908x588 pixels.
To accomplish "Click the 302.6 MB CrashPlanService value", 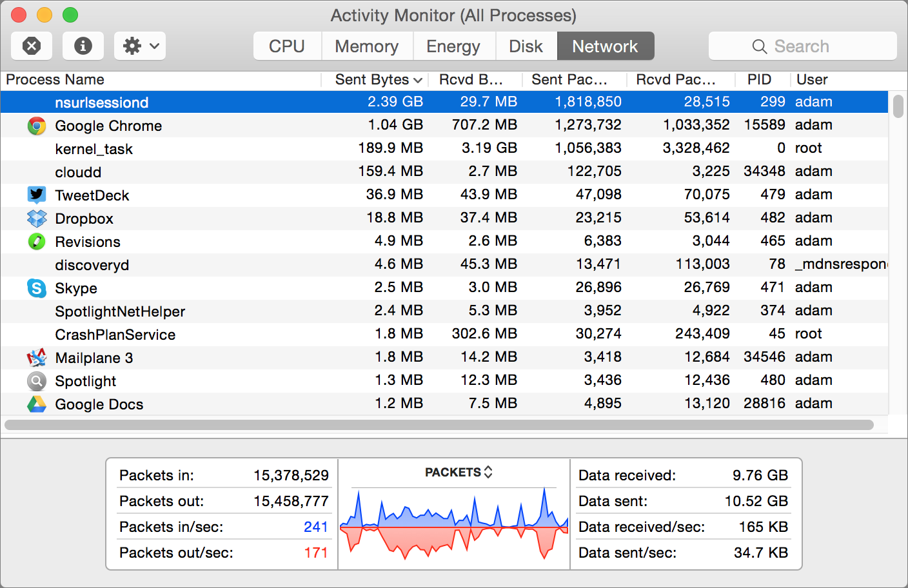I will pos(484,334).
